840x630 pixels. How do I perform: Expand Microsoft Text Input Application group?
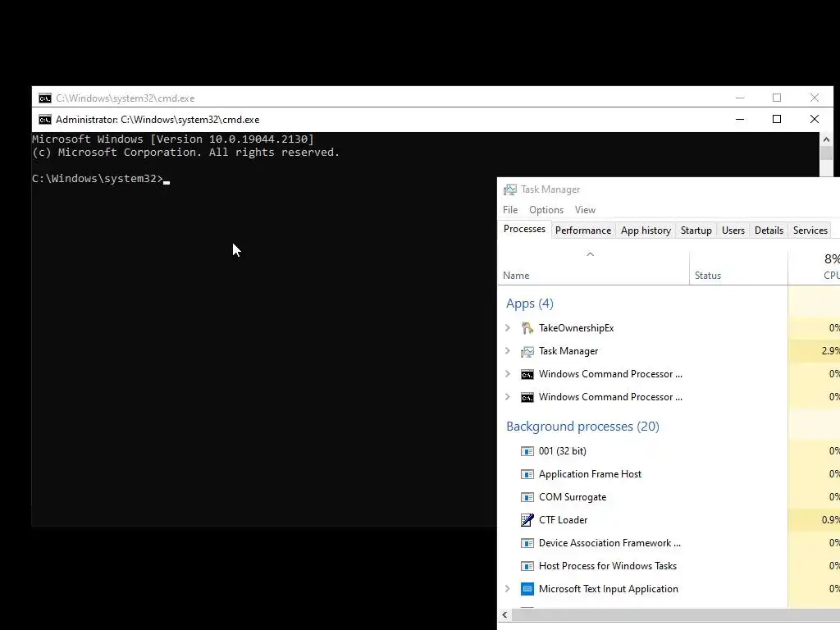pos(507,589)
